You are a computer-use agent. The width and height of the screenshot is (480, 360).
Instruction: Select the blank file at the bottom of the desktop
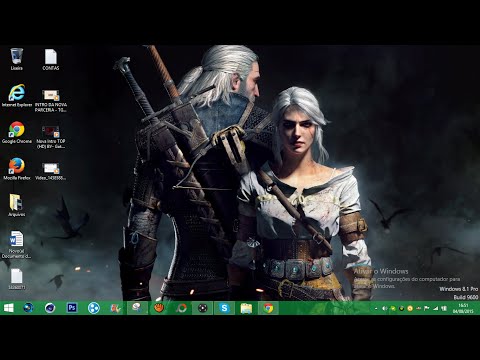point(16,279)
